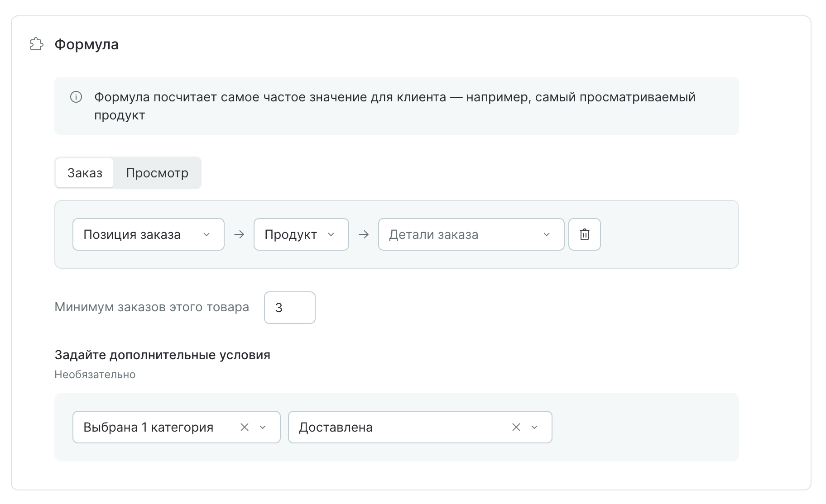Click the Задайте дополнительные условия heading

[x=163, y=355]
